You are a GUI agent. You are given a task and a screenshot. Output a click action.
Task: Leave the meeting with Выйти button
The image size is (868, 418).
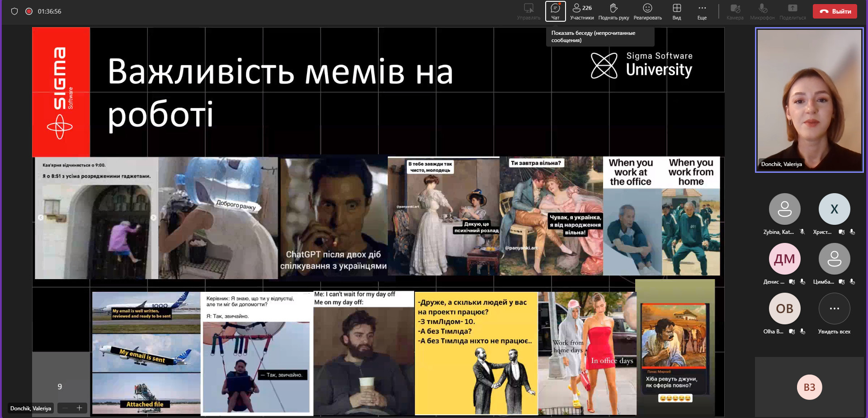tap(835, 11)
